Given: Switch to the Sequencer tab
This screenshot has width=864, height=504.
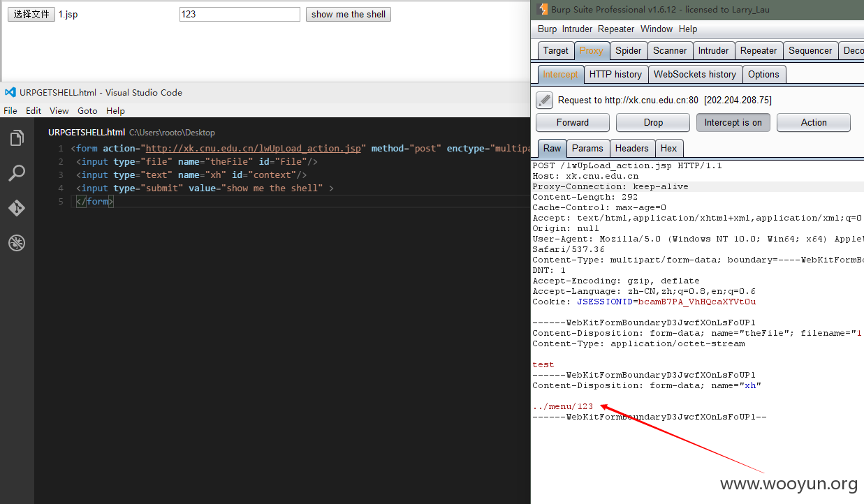Looking at the screenshot, I should click(x=810, y=50).
